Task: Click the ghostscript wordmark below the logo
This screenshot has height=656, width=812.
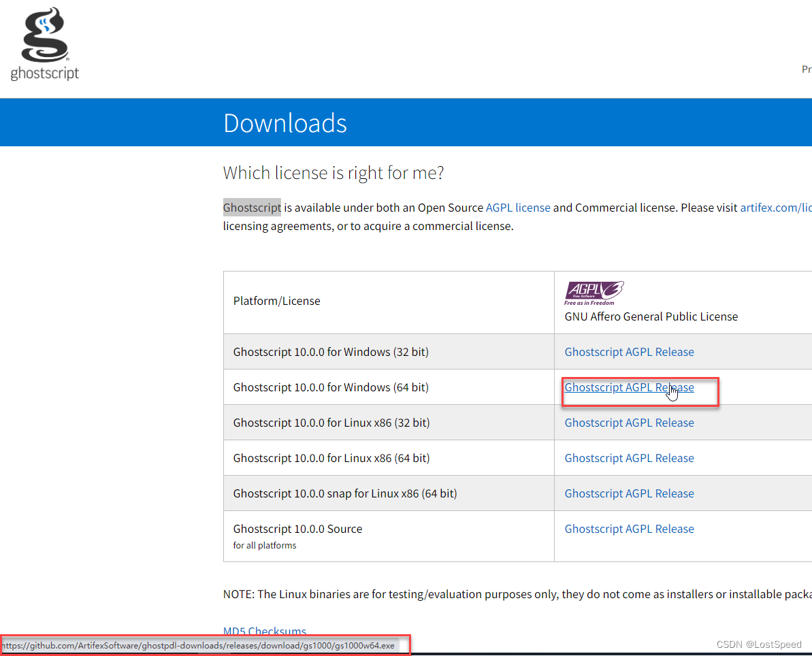Action: [x=45, y=73]
